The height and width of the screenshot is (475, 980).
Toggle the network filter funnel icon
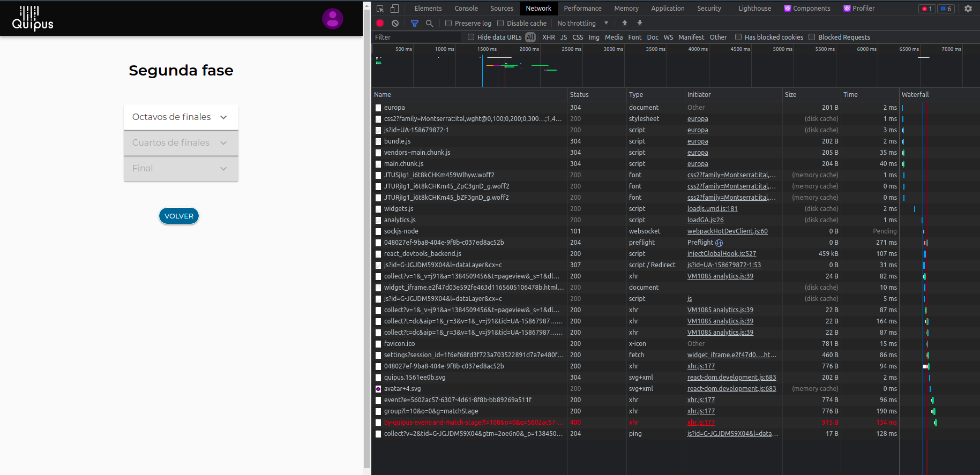click(x=414, y=23)
